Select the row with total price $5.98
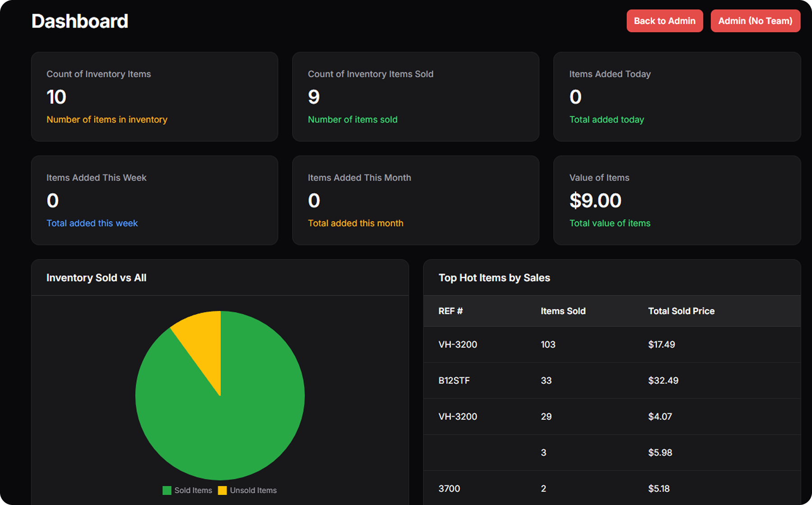812x505 pixels. tap(612, 453)
